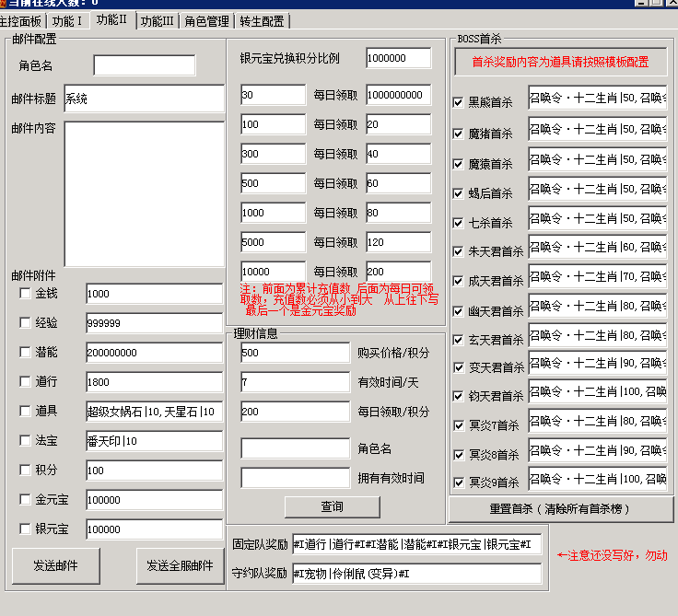
Task: Switch to the 主控面板 tab
Action: click(x=21, y=21)
